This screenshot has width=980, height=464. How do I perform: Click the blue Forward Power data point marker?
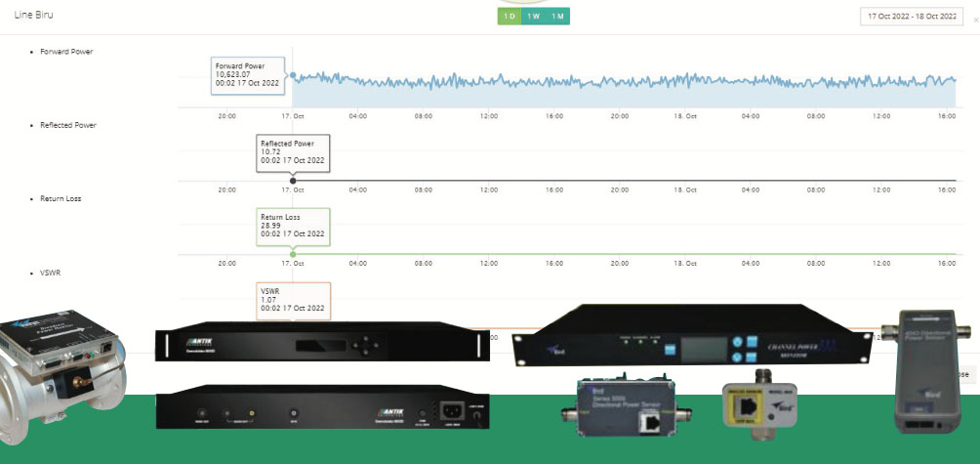[x=293, y=74]
